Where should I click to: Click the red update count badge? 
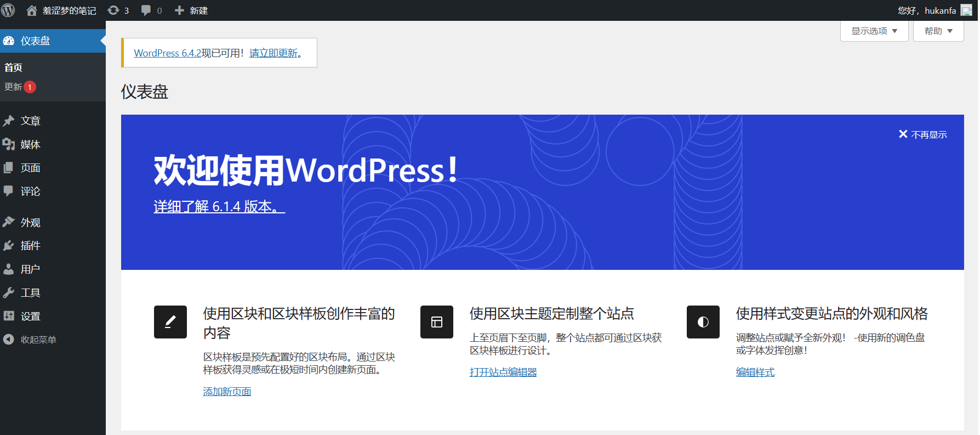(30, 87)
